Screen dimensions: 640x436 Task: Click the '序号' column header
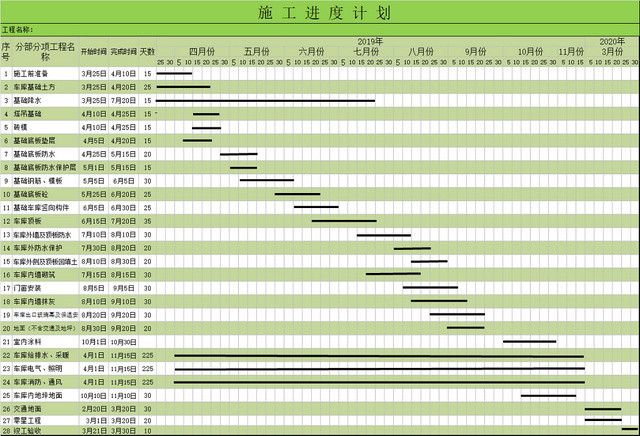point(6,51)
